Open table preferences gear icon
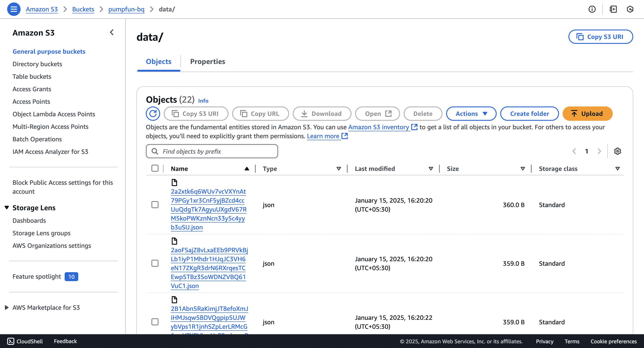The height and width of the screenshot is (348, 644). 617,151
